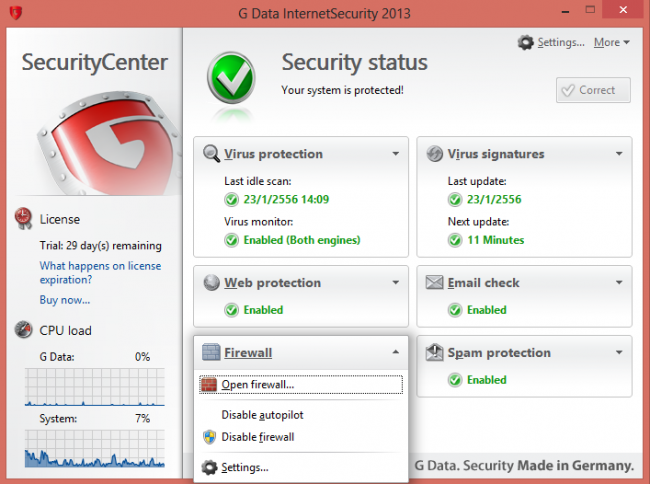Screen dimensions: 650x484
Task: Select Disable firewall menu entry
Action: [x=257, y=437]
